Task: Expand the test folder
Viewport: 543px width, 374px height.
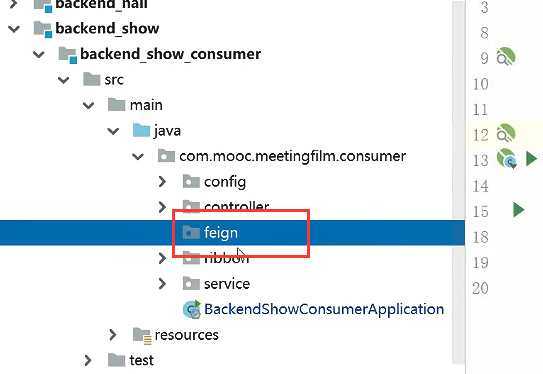Action: pyautogui.click(x=88, y=360)
